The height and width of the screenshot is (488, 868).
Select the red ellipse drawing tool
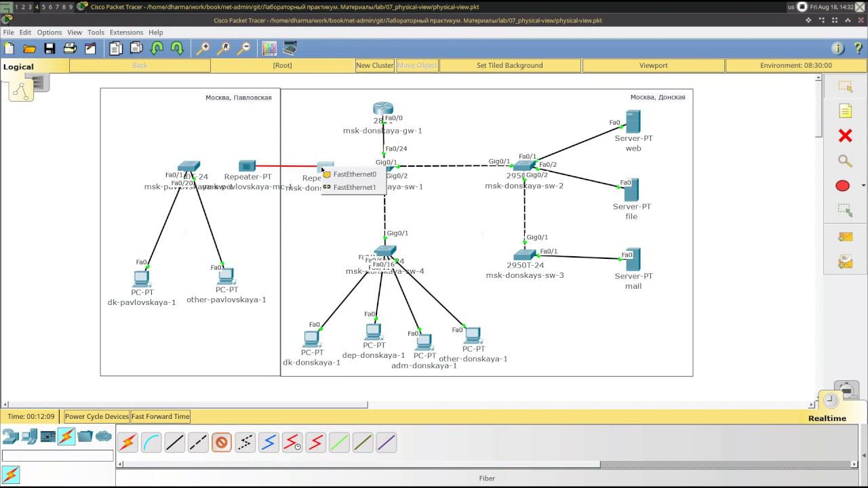coord(842,186)
